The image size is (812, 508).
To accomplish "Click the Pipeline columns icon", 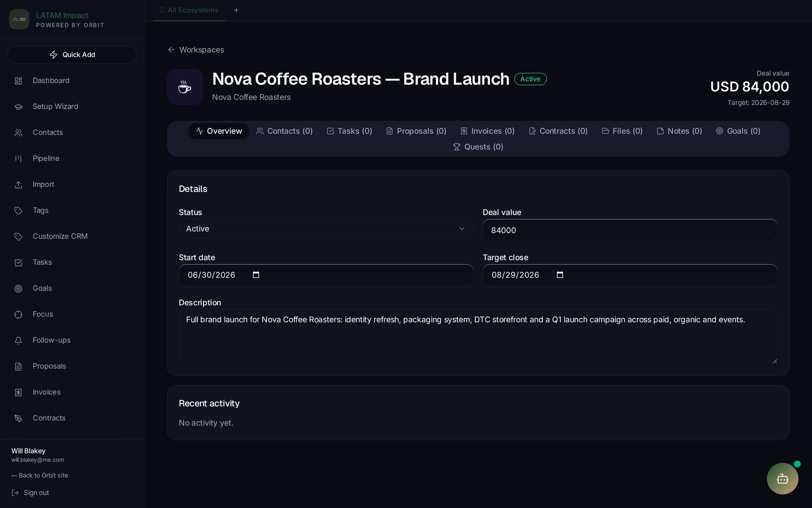I will (18, 159).
